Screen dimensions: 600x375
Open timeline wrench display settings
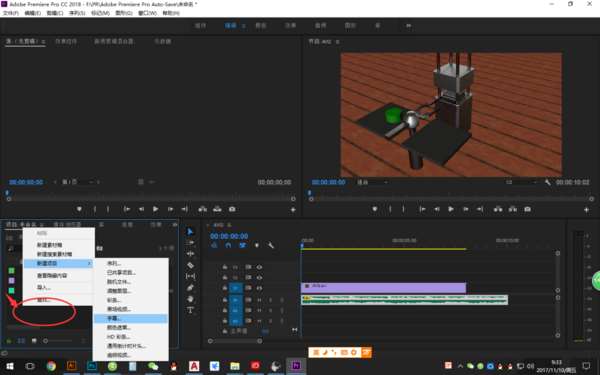(271, 245)
